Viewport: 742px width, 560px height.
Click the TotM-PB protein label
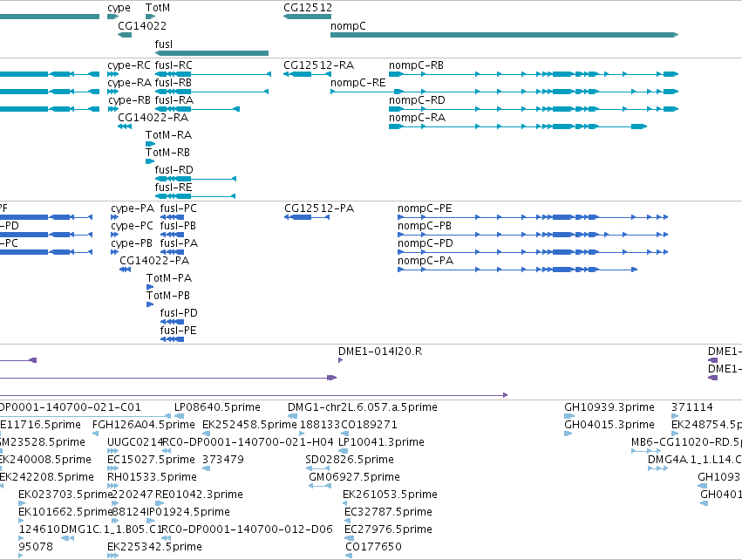click(168, 297)
